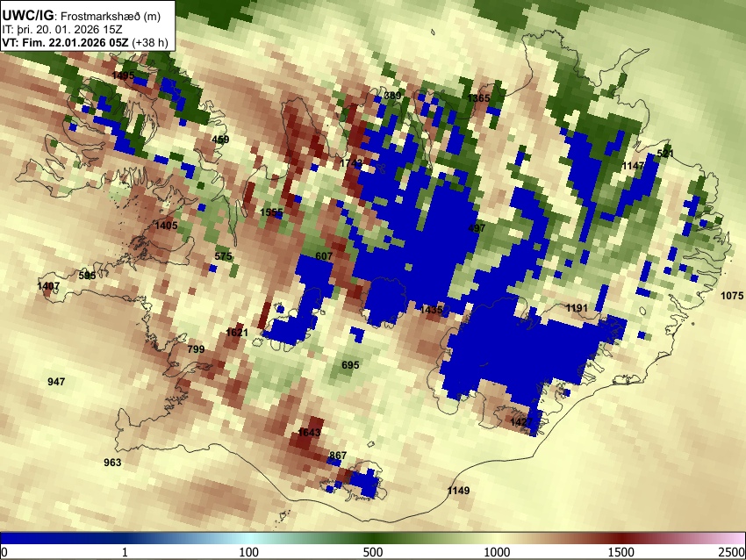Click the valid time line 'VT: Fim. 22.01.2026 05Z'

(x=65, y=42)
